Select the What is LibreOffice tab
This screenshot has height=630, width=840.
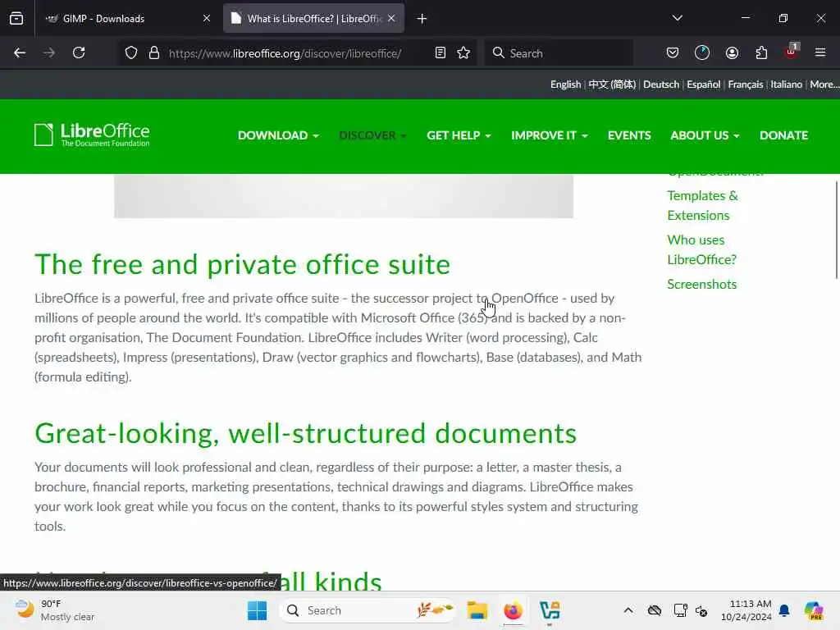[x=313, y=18]
